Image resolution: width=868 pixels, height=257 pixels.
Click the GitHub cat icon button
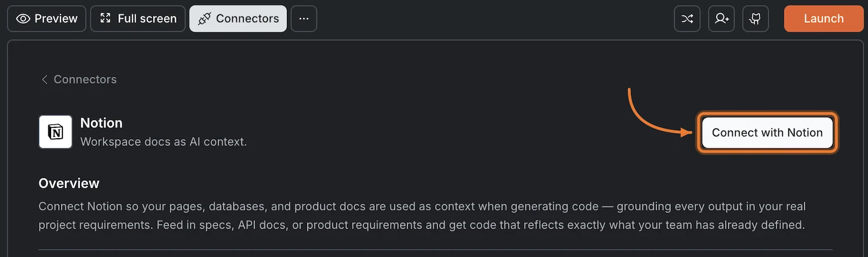coord(756,19)
